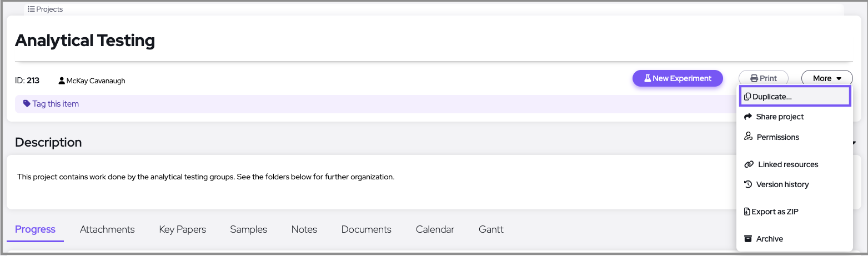Screen dimensions: 868x256
Task: Click the tag icon beside Tag this item
Action: [x=27, y=104]
